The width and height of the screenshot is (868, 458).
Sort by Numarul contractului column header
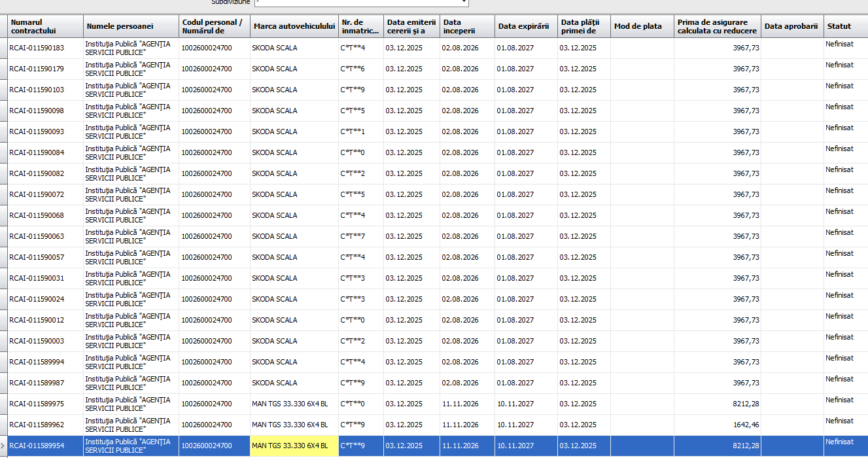tap(45, 26)
